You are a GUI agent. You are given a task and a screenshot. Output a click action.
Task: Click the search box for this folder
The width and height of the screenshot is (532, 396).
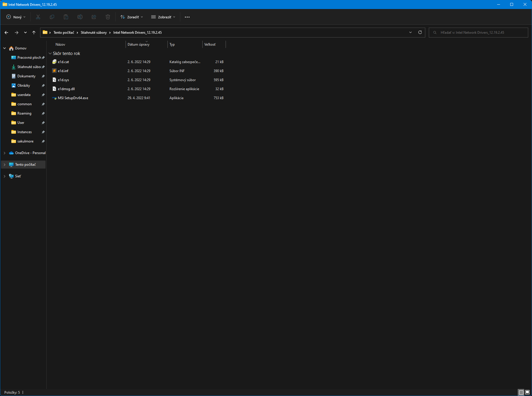[x=478, y=33]
